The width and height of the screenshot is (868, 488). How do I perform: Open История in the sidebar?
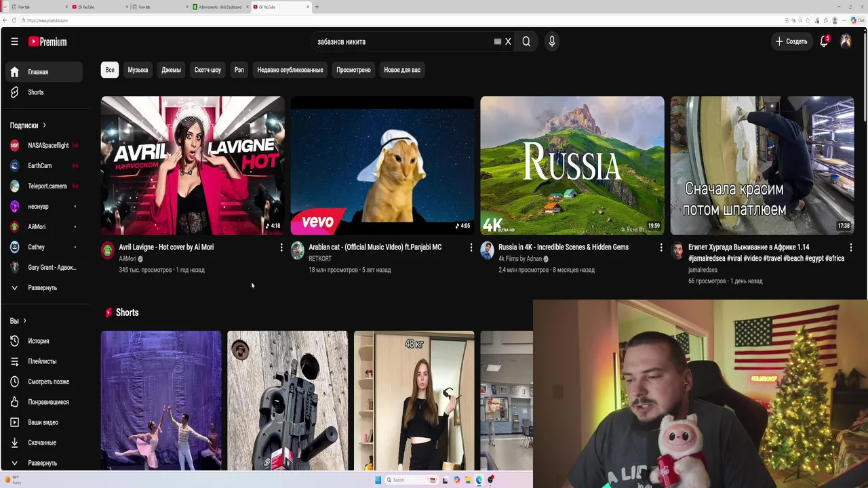45,341
